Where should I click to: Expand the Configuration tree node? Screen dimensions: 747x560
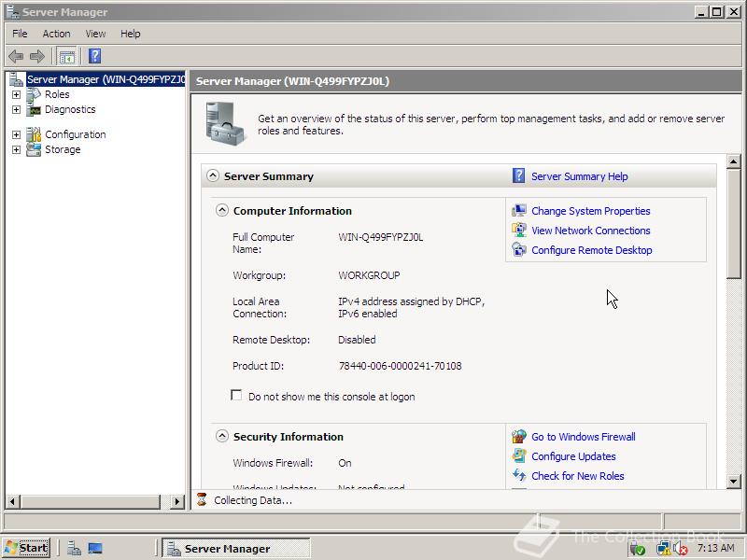click(16, 134)
